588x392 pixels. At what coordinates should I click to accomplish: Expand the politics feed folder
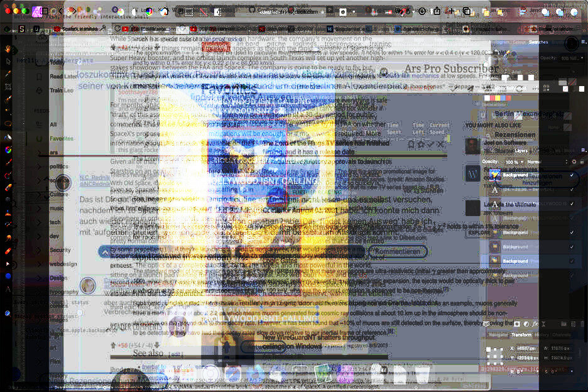click(40, 166)
